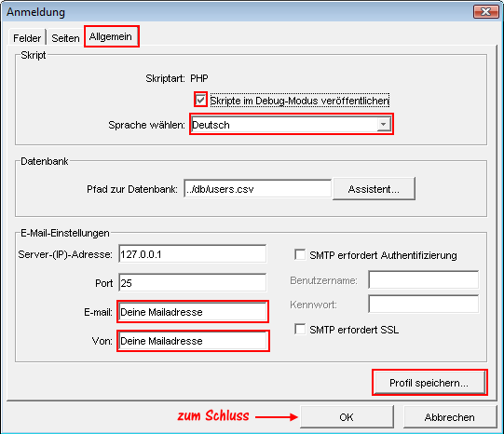Enable SMTP erfordert Authentifizierung checkbox
Image resolution: width=504 pixels, height=434 pixels.
(300, 255)
